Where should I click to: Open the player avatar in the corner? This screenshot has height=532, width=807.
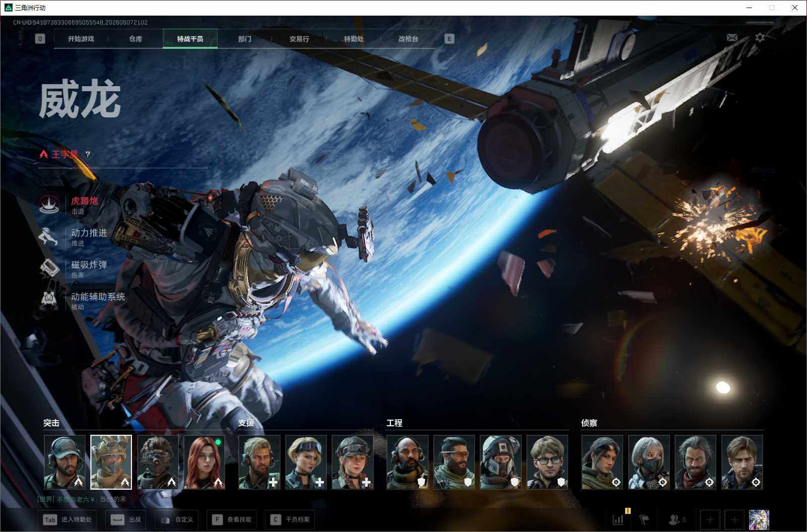759,519
